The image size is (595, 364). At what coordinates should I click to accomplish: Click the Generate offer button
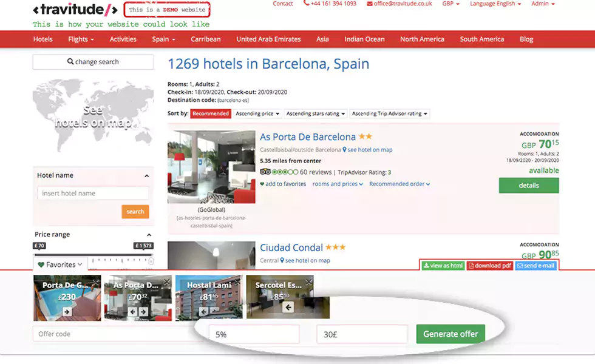click(x=450, y=334)
